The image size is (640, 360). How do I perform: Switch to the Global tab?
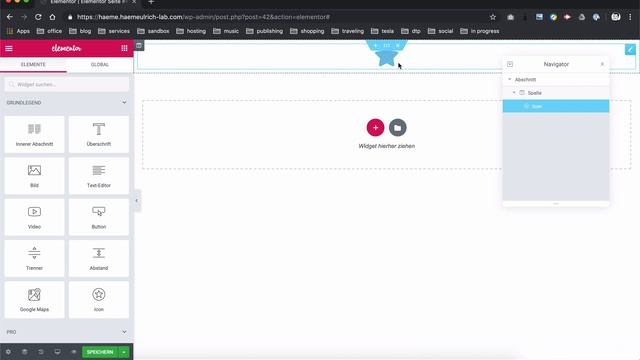100,64
